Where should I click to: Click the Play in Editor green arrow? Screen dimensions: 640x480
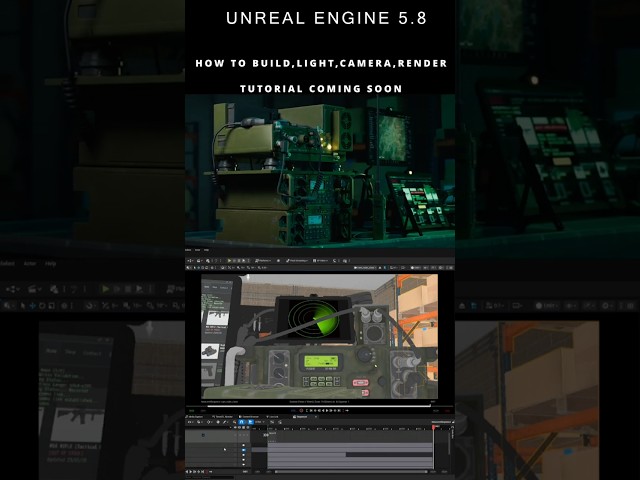229,261
